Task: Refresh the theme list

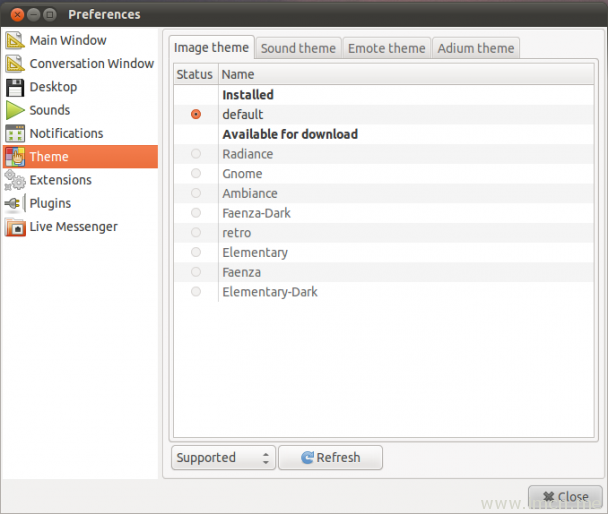Action: coord(330,457)
